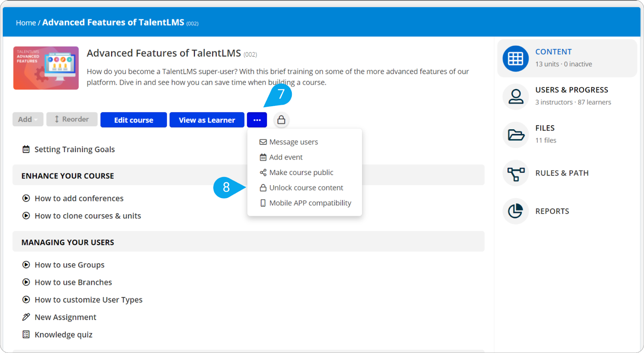Click the quiz list icon of Knowledge quiz
The image size is (644, 353).
click(26, 334)
